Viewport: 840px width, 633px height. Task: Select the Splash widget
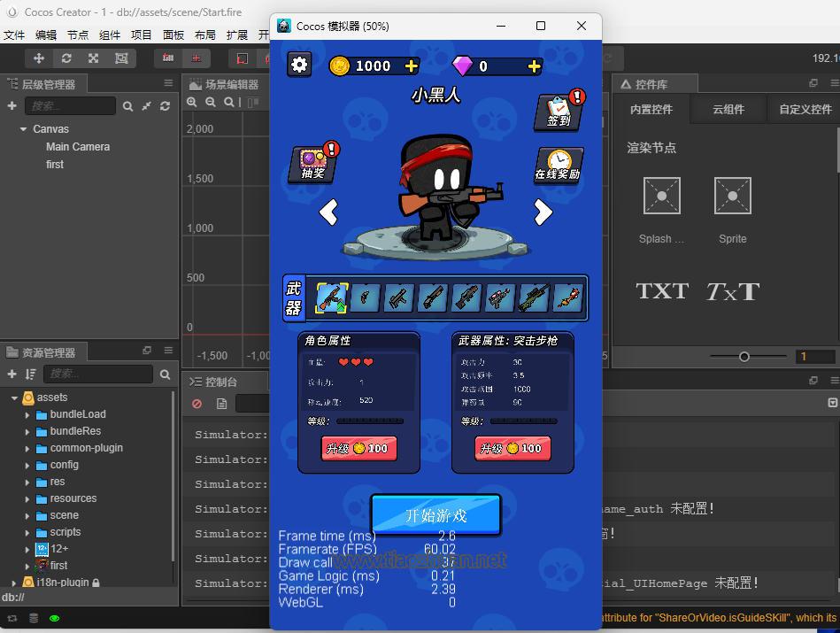point(661,210)
